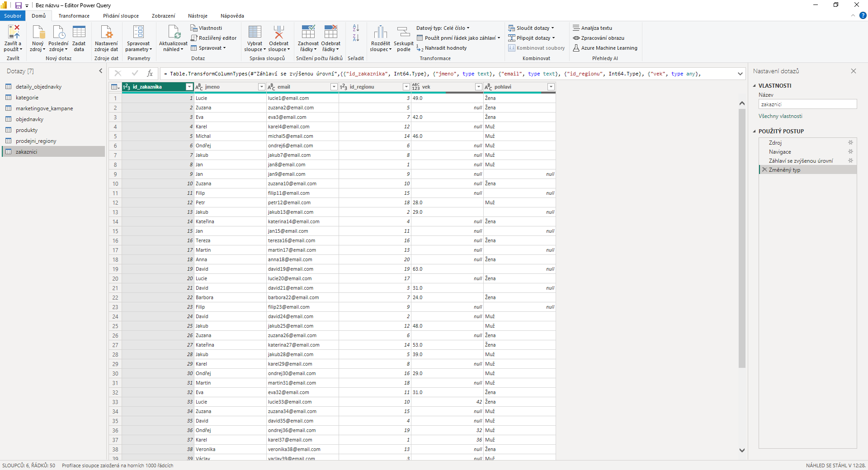Open the jmeno column filter dropdown
The image size is (868, 470).
pos(261,86)
